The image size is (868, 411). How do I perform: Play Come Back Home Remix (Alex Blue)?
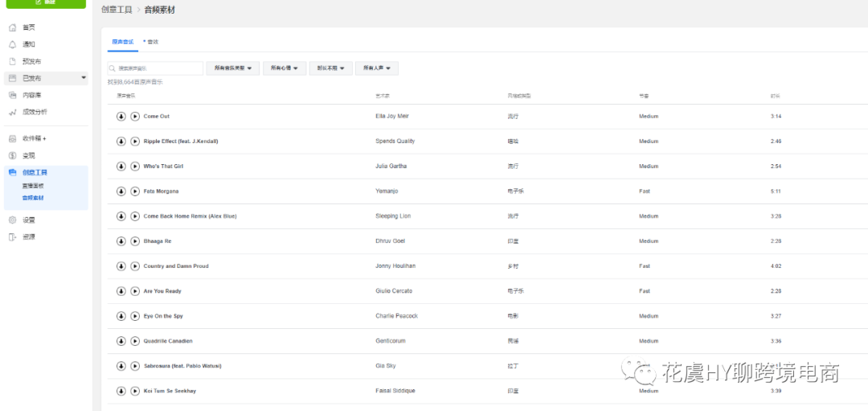[x=135, y=216]
